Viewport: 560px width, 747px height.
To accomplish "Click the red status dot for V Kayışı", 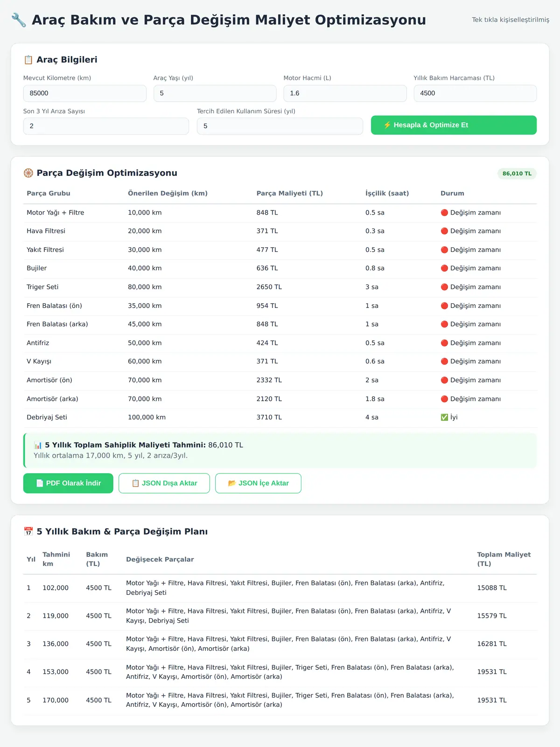I will tap(444, 361).
